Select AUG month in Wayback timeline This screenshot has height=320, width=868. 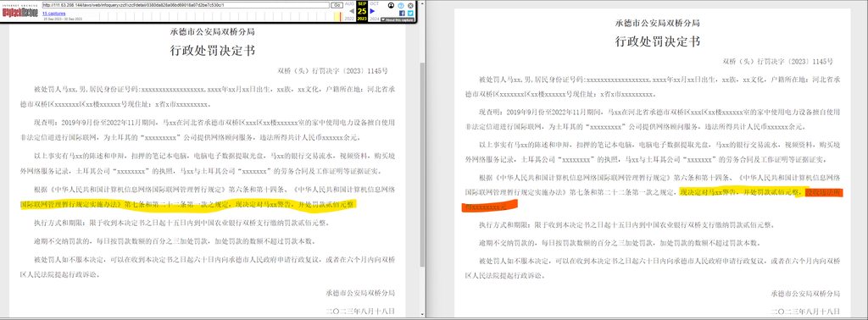click(x=350, y=4)
